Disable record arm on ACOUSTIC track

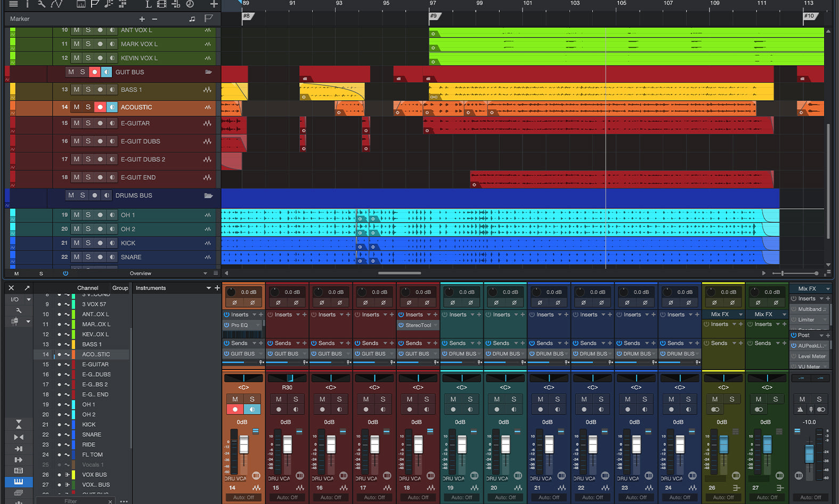click(x=100, y=107)
